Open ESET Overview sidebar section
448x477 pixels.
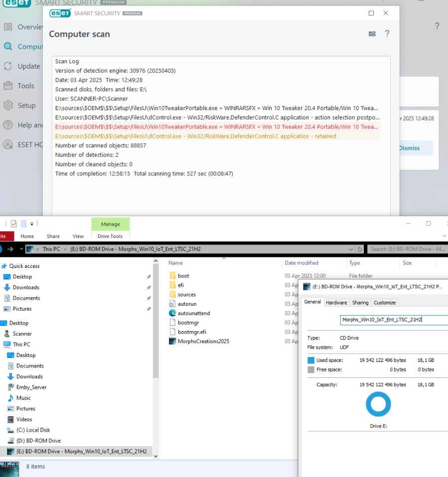click(x=23, y=27)
